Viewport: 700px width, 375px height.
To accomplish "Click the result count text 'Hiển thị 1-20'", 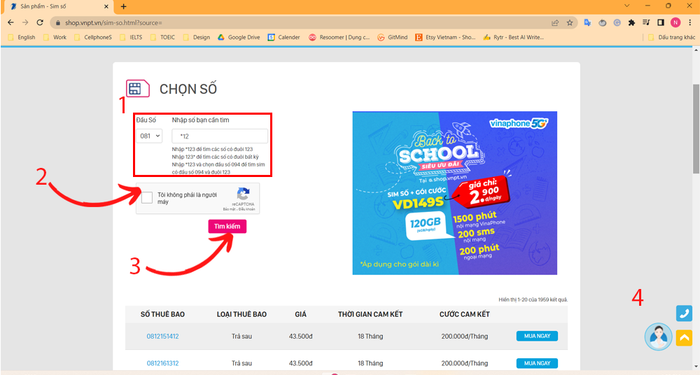I will (533, 300).
